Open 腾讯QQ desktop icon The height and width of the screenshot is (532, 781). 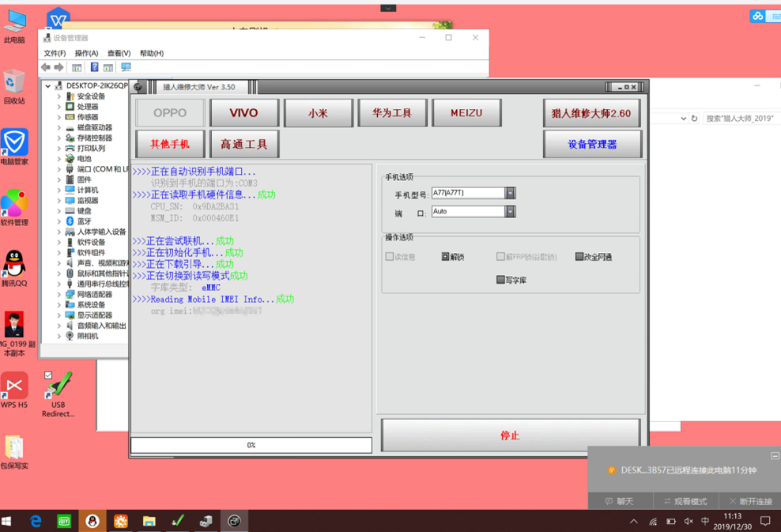click(x=14, y=269)
